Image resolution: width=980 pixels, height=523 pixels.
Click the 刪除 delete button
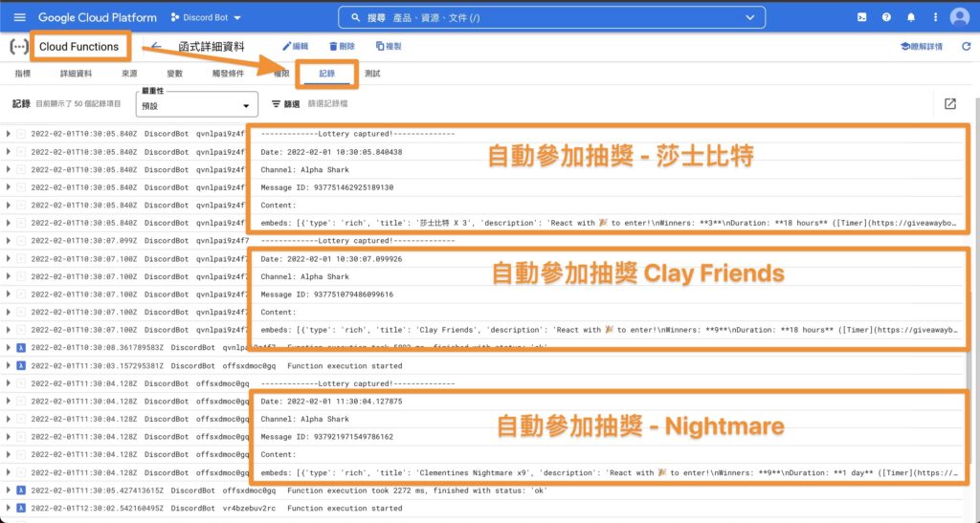click(x=342, y=46)
